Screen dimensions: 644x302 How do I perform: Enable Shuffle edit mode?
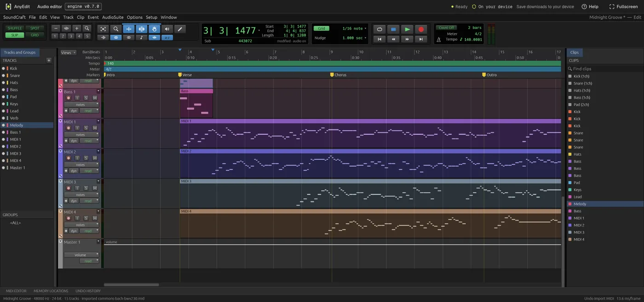[x=15, y=29]
